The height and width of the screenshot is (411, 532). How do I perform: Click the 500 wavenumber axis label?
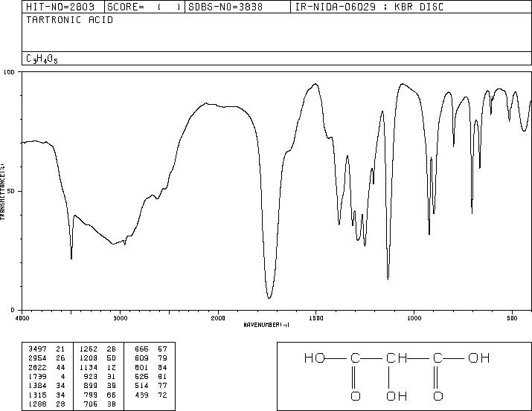513,318
